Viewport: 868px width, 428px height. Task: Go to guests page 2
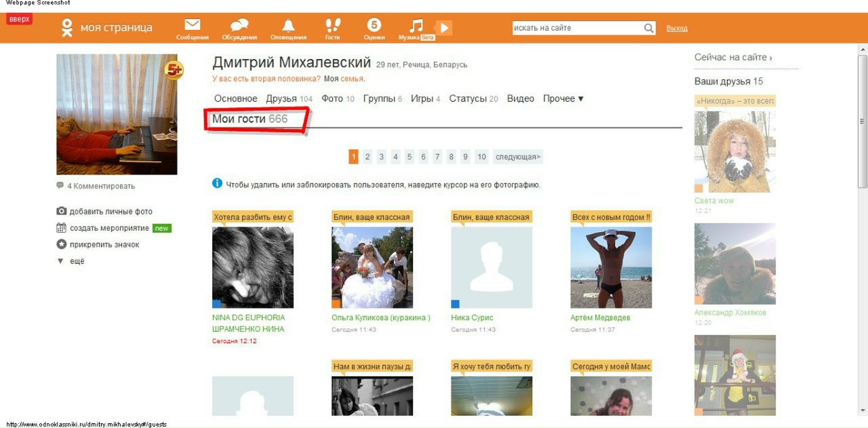click(x=367, y=157)
